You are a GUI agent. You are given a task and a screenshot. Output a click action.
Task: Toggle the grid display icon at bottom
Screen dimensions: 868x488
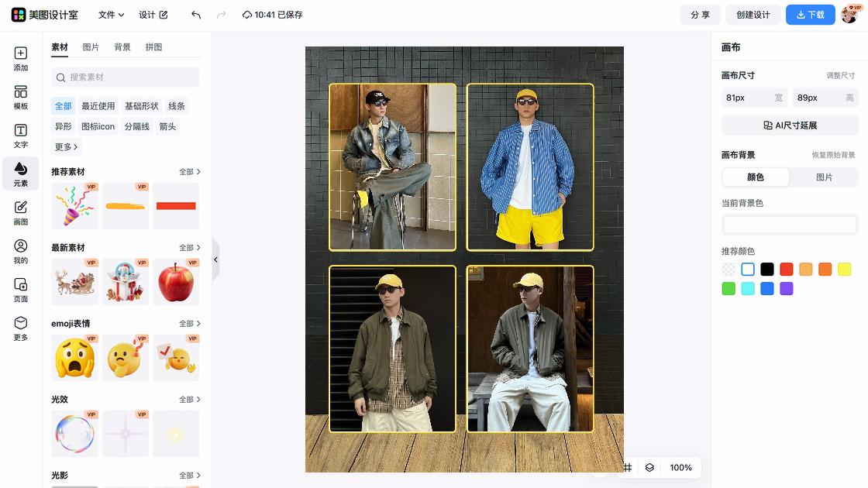pyautogui.click(x=627, y=468)
